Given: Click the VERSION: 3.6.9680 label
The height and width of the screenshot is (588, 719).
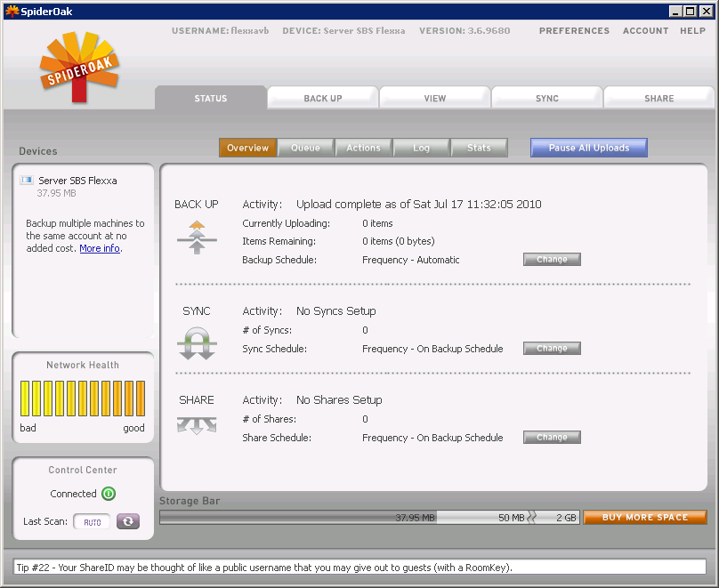Looking at the screenshot, I should [x=465, y=31].
